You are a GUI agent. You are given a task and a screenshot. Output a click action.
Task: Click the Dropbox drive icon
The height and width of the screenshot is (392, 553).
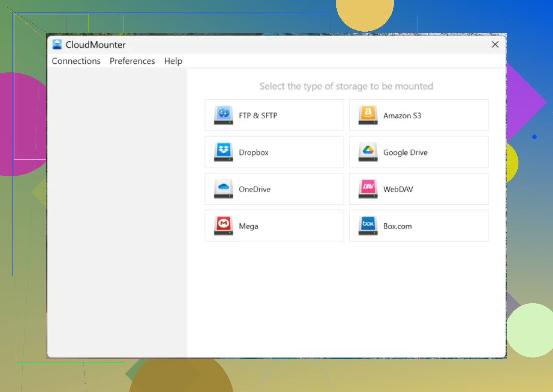224,152
